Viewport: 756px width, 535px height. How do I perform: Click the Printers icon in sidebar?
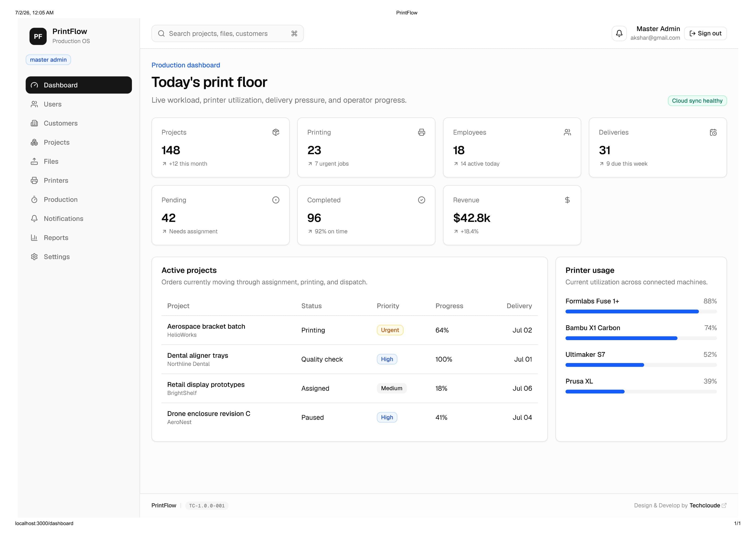coord(34,180)
